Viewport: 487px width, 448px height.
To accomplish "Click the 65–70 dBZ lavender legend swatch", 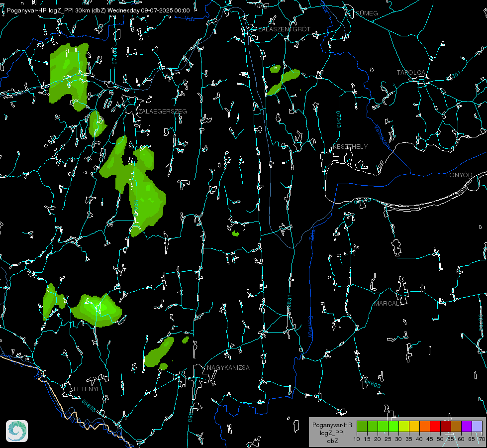I will (477, 426).
